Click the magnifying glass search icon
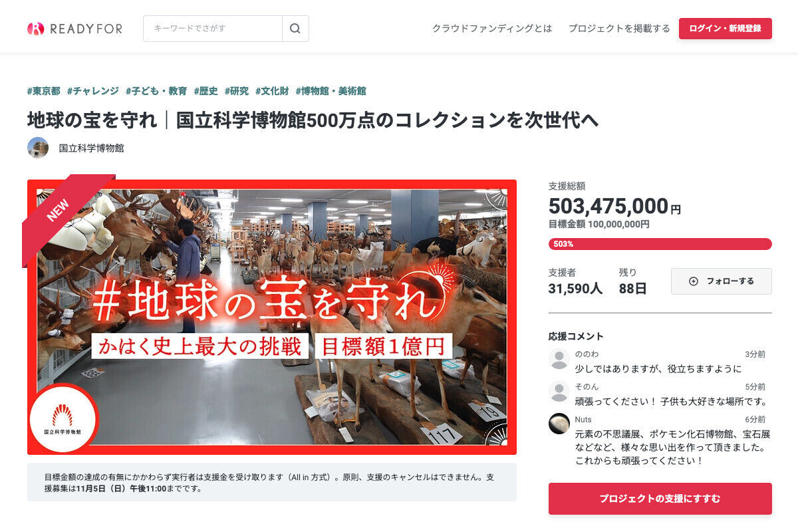Viewport: 798px width, 532px height. tap(295, 29)
